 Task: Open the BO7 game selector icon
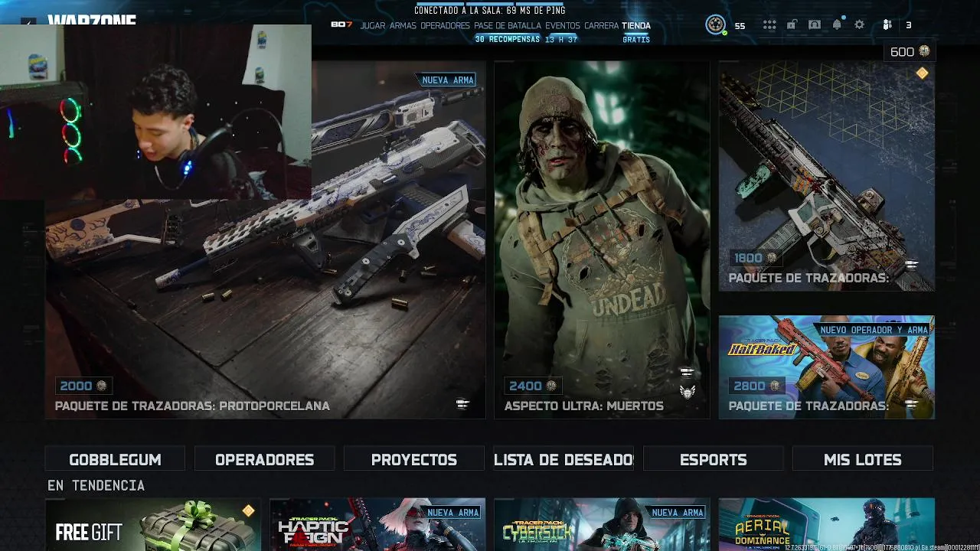click(x=341, y=25)
